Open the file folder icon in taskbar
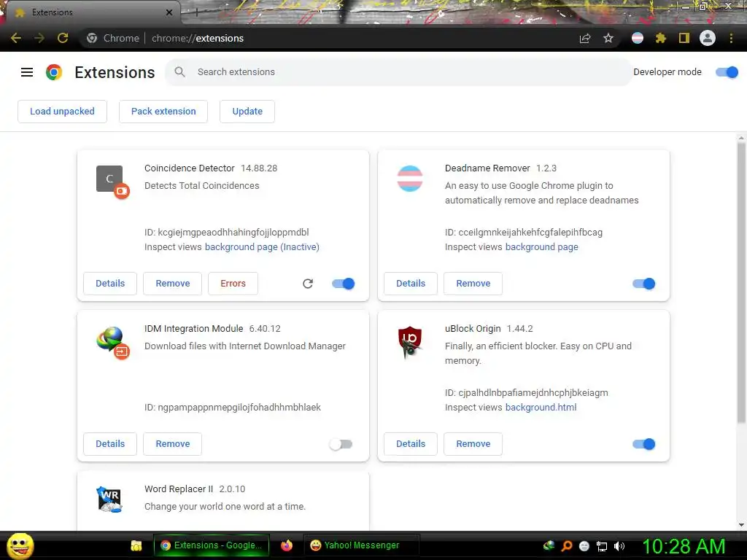The image size is (747, 560). 136,545
